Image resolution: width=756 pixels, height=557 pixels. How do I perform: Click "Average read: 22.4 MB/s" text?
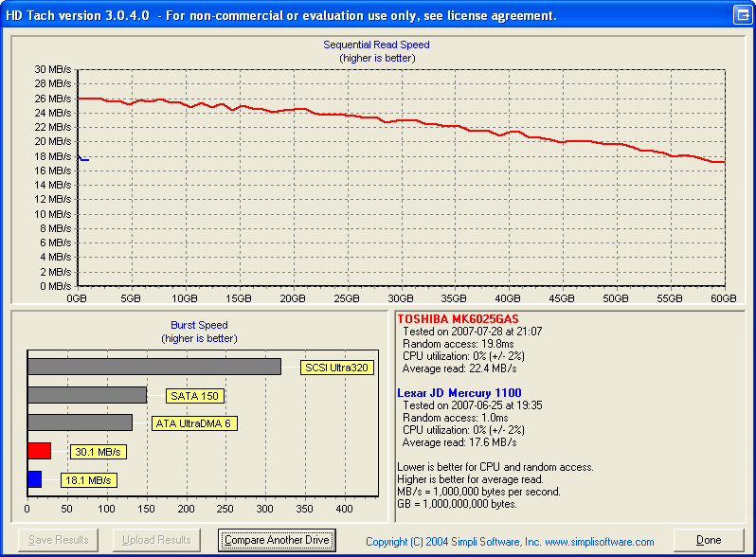coord(459,368)
